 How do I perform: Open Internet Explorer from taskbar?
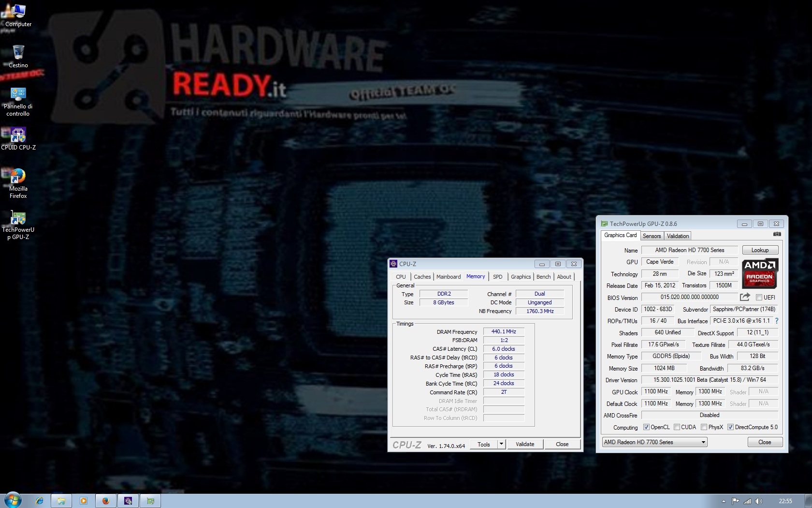[40, 501]
